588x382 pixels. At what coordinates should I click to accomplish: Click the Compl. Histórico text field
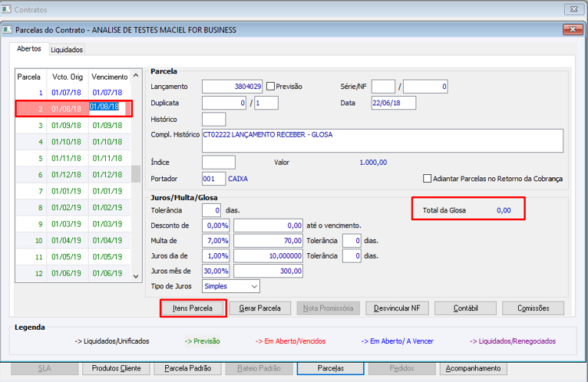tap(382, 141)
